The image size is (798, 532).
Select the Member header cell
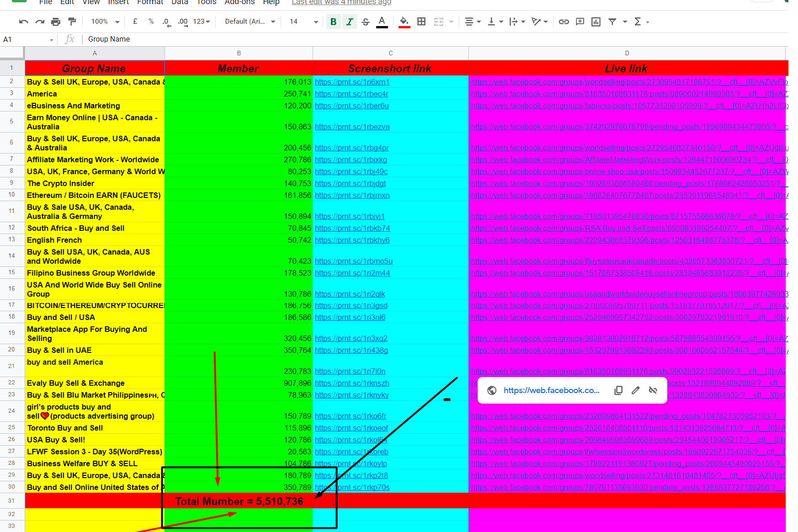point(239,68)
